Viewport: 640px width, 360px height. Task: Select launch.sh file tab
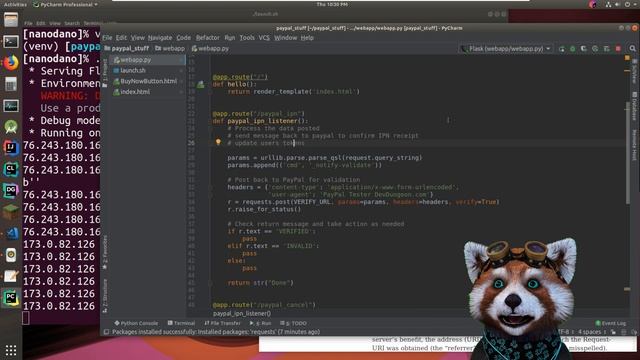(x=148, y=71)
